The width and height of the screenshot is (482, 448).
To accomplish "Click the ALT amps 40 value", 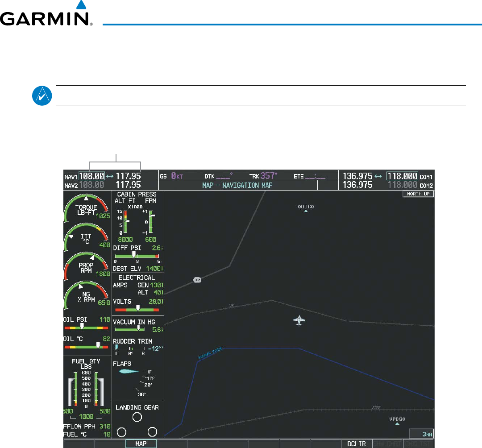I will (158, 293).
